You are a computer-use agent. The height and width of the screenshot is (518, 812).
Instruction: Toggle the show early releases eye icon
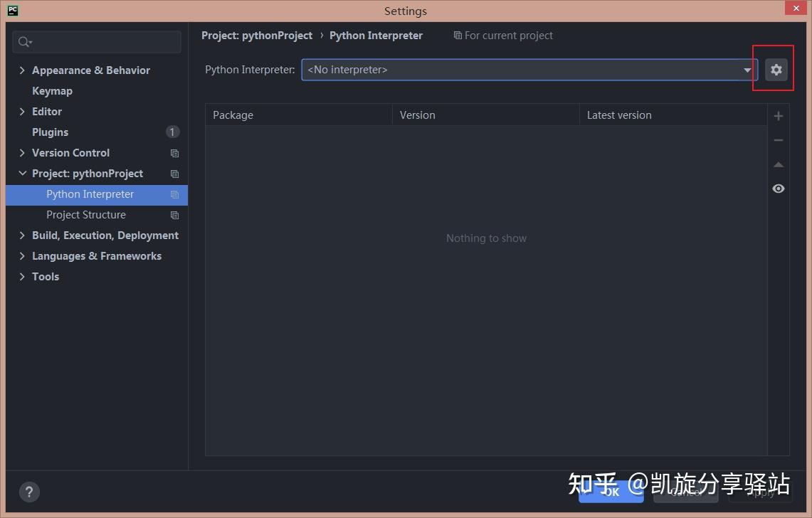778,189
